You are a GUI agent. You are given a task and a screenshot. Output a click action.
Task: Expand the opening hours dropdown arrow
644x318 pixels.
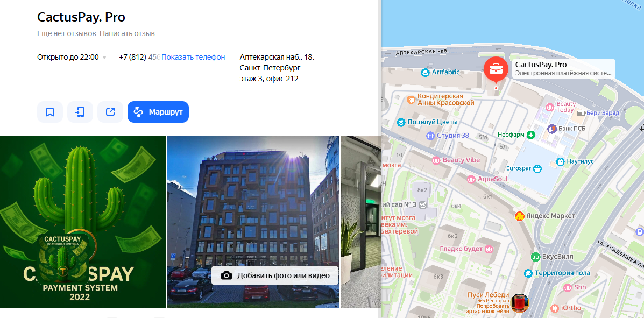tap(104, 58)
